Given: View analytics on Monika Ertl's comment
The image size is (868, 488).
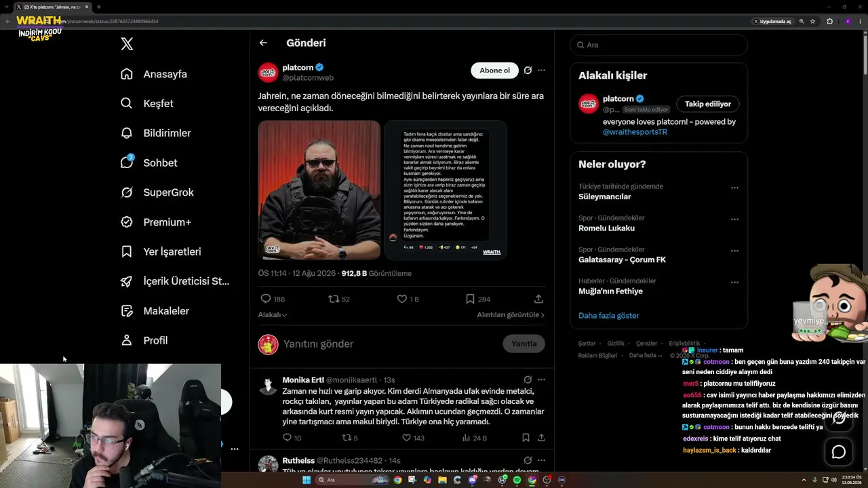Looking at the screenshot, I should (x=474, y=438).
